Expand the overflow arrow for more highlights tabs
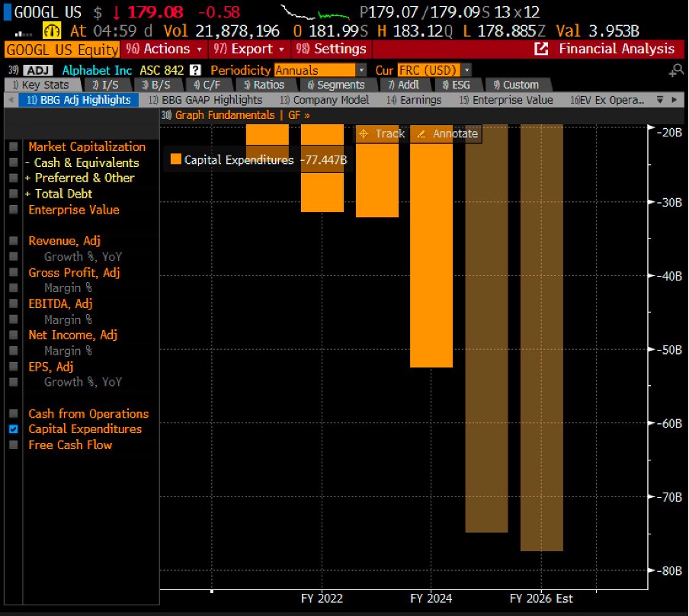689x616 pixels. tap(659, 100)
